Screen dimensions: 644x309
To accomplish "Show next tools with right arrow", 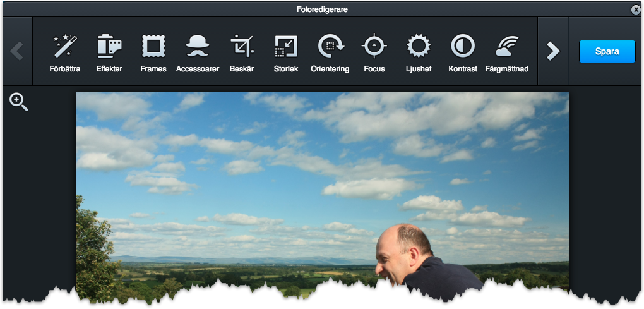I will pos(553,51).
